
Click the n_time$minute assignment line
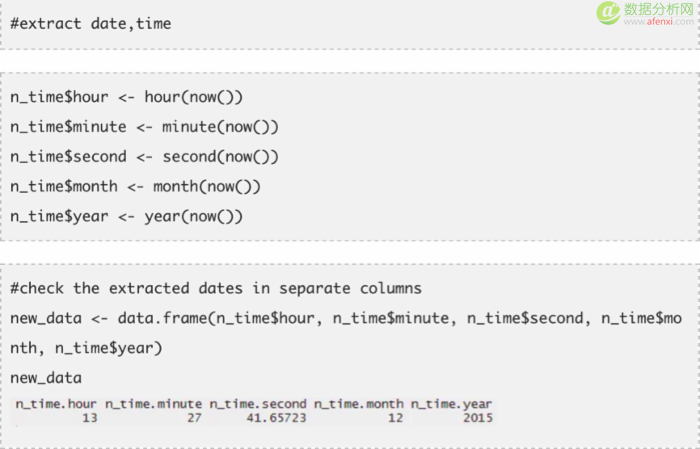click(144, 127)
